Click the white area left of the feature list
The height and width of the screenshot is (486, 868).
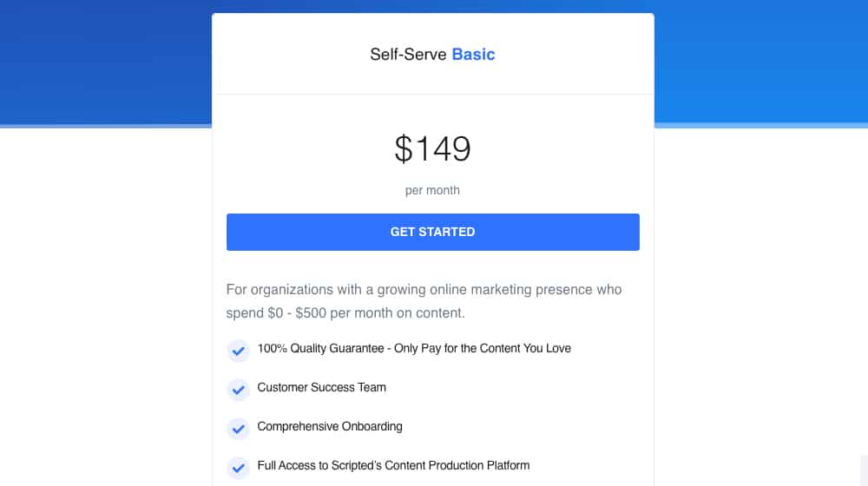coord(105,387)
